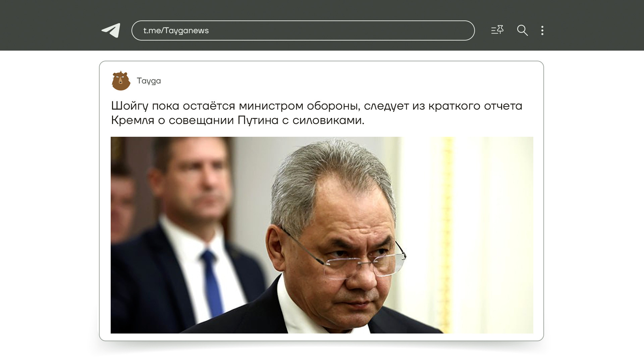
Task: Focus the t.me/Tayganews address field
Action: pyautogui.click(x=303, y=31)
